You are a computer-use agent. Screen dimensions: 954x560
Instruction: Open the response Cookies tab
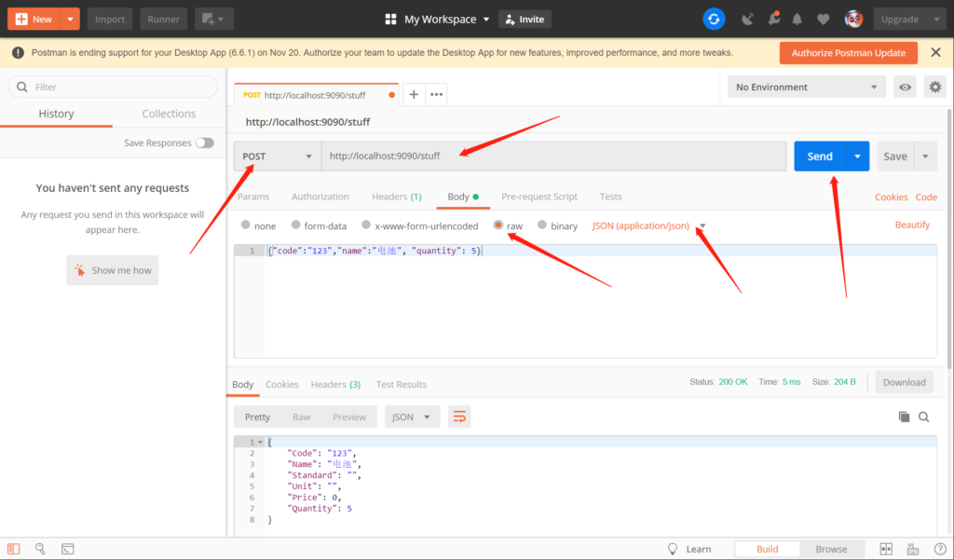(281, 385)
